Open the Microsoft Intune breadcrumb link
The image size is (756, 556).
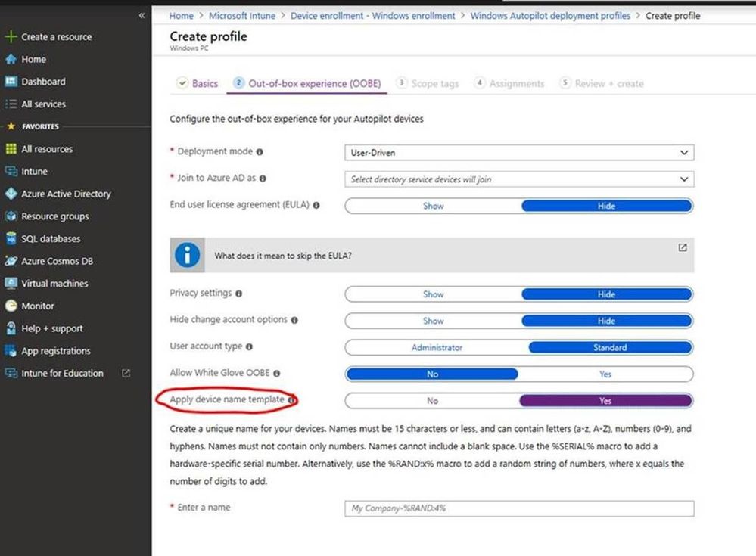(x=242, y=15)
